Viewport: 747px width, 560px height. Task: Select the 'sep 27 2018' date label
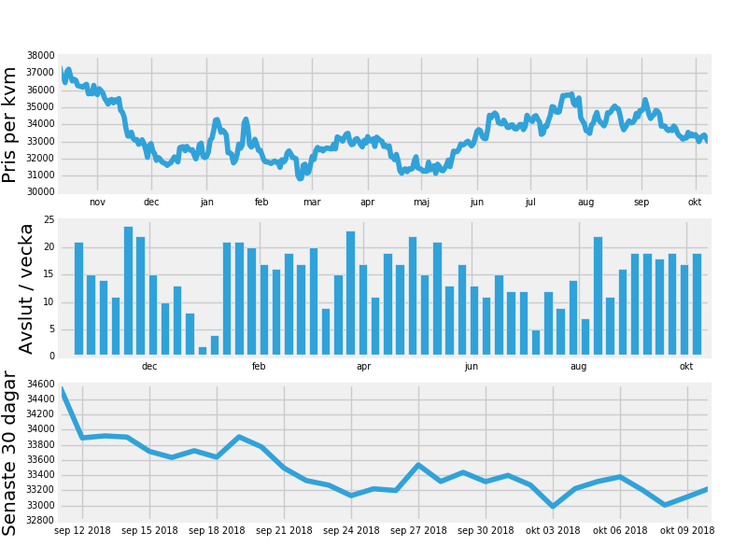pos(418,530)
